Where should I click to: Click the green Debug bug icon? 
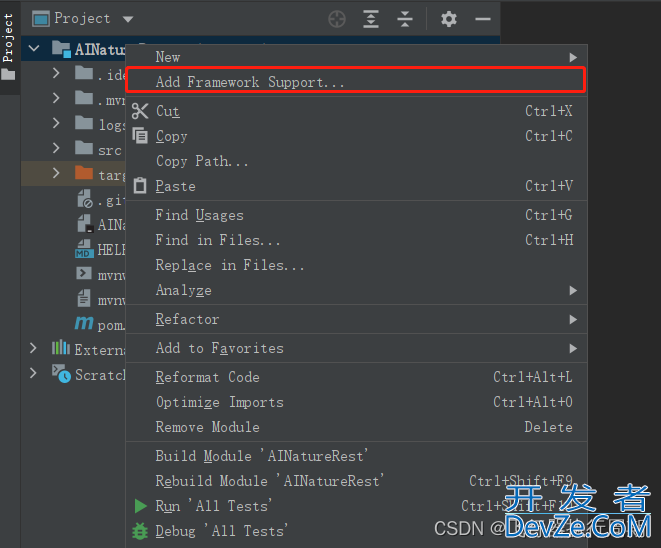coord(140,531)
